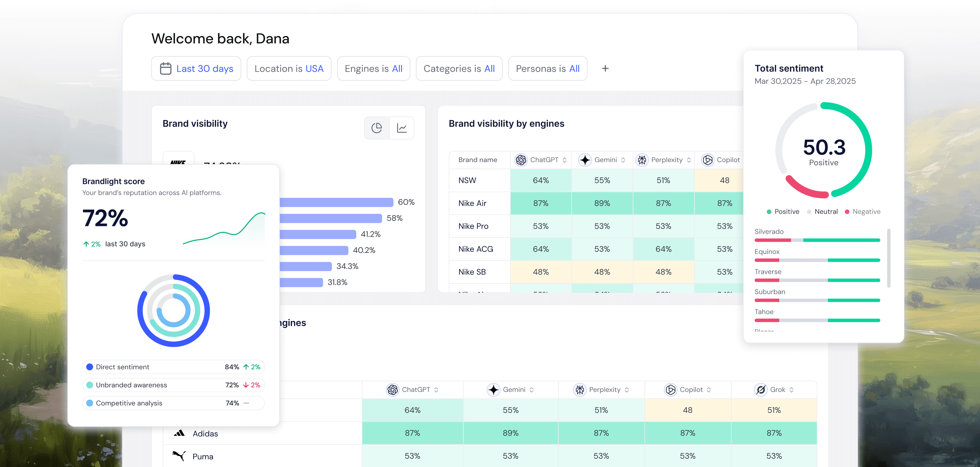Click the calendar icon in date filter
Image resolution: width=980 pixels, height=467 pixels.
(165, 68)
